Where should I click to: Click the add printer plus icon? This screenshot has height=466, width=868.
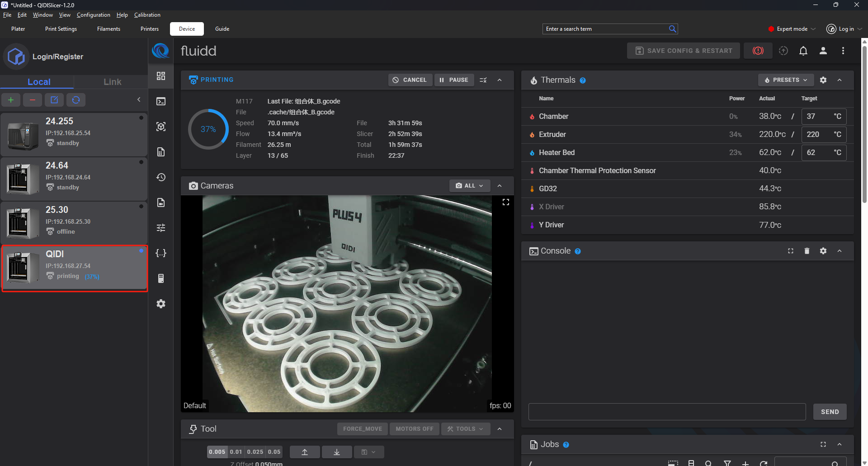coord(11,100)
